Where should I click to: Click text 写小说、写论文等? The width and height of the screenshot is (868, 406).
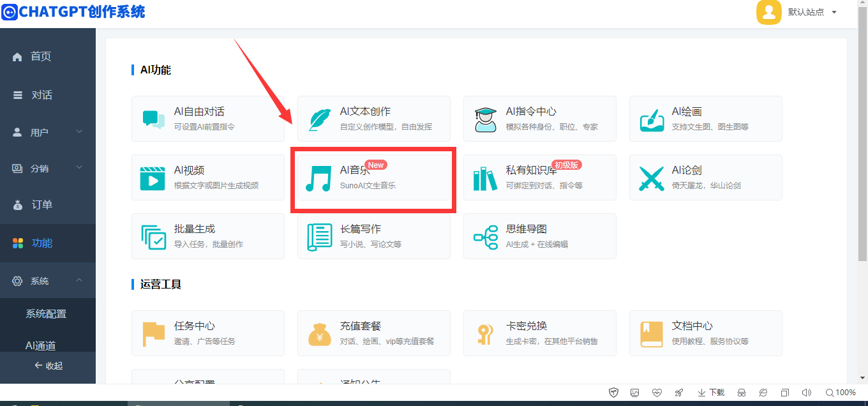point(371,244)
